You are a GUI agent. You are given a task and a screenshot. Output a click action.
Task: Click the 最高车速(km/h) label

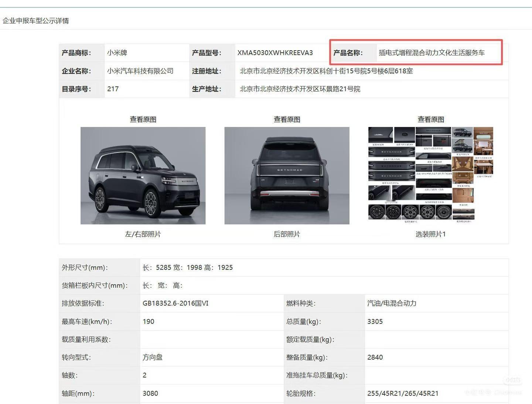pos(87,321)
